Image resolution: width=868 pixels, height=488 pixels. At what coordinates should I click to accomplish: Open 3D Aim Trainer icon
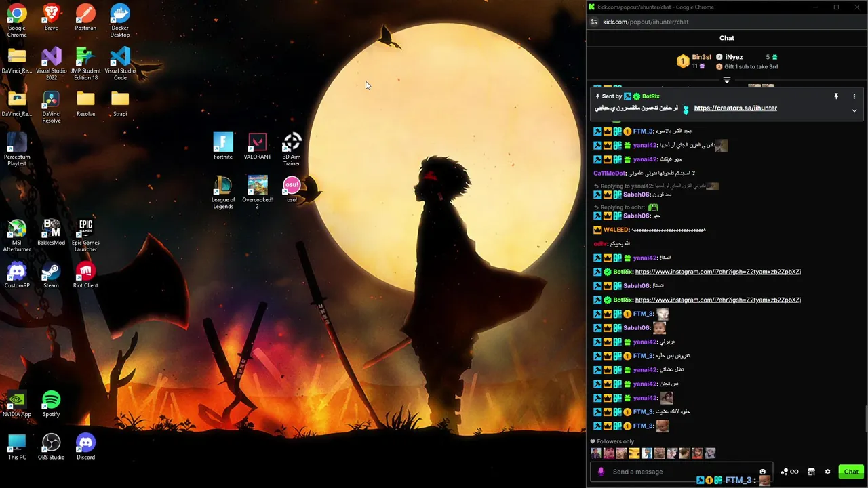coord(292,149)
